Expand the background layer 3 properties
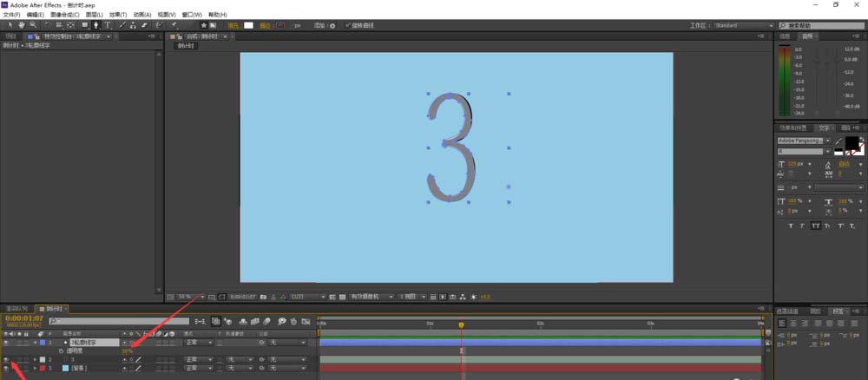The image size is (868, 380). click(35, 368)
